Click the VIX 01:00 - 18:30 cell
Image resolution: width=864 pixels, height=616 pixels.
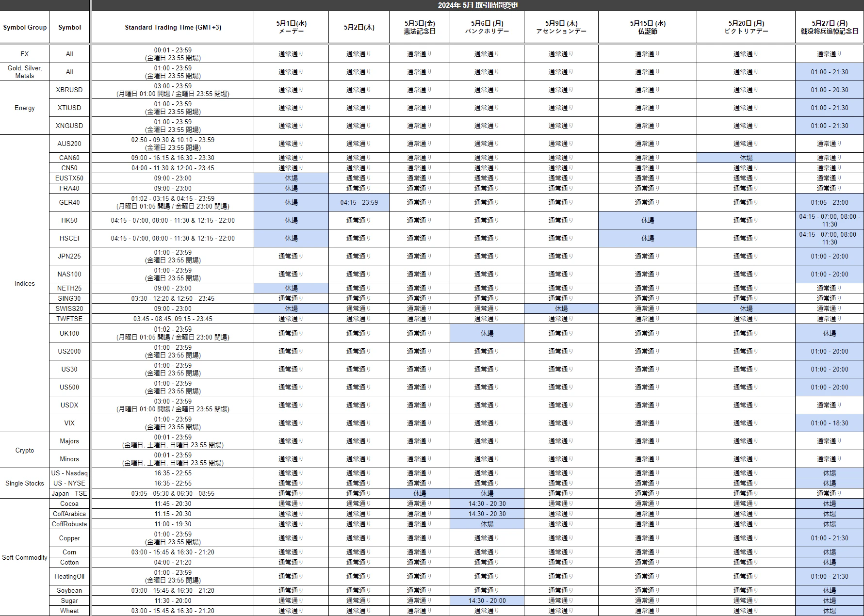pyautogui.click(x=829, y=423)
